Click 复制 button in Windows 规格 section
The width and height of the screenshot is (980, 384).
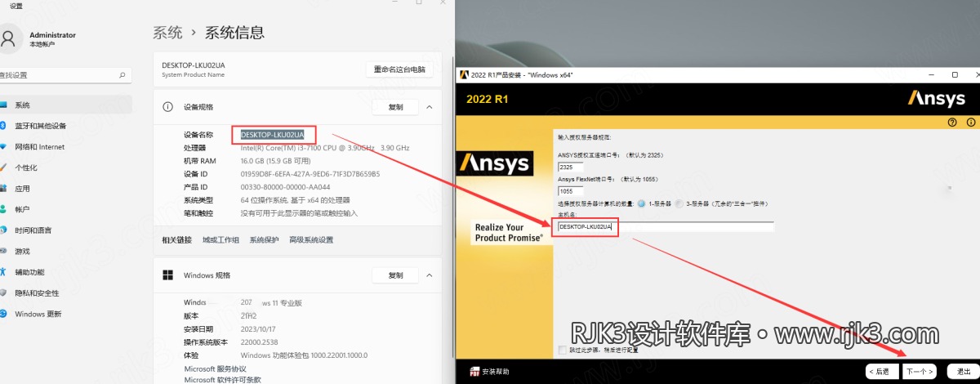click(x=395, y=275)
